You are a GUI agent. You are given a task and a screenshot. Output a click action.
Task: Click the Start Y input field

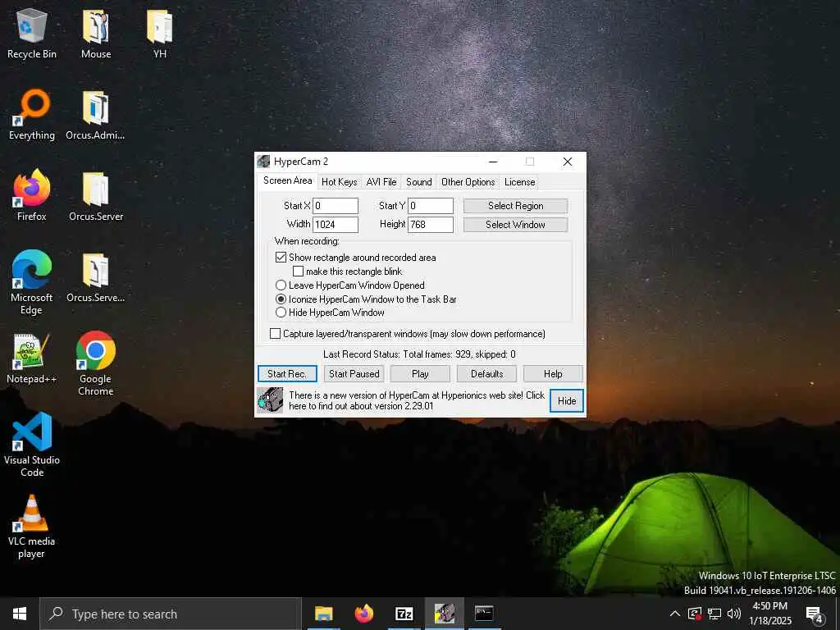point(431,206)
